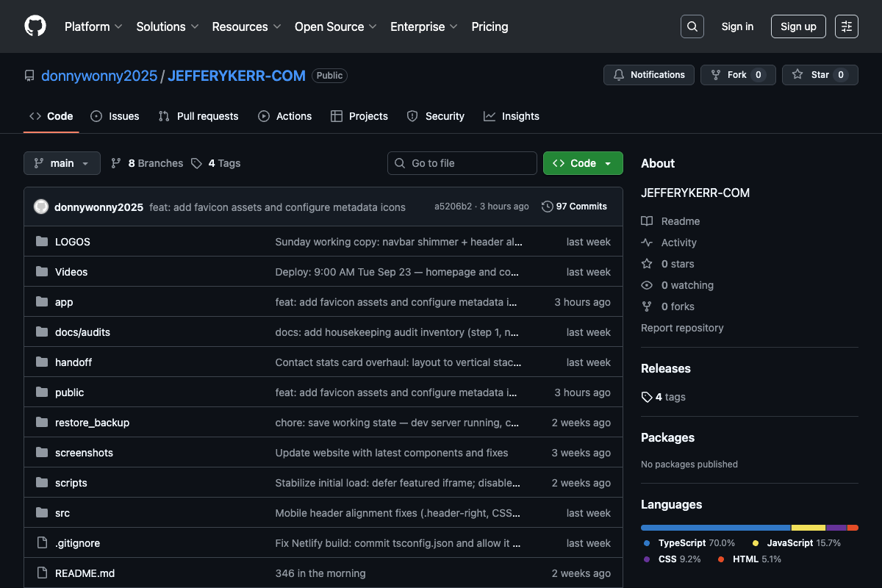Click the LOGOS folder icon
The height and width of the screenshot is (588, 882).
click(42, 242)
